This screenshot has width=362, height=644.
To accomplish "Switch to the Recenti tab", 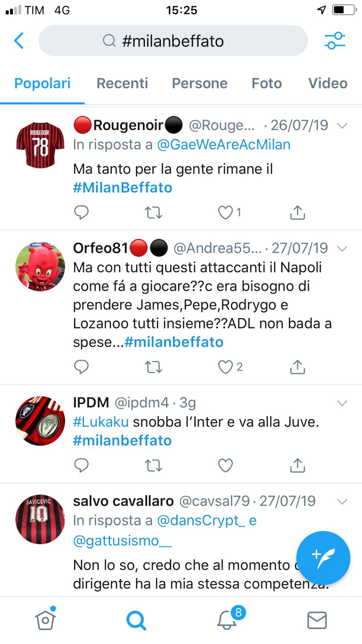I will [x=122, y=83].
